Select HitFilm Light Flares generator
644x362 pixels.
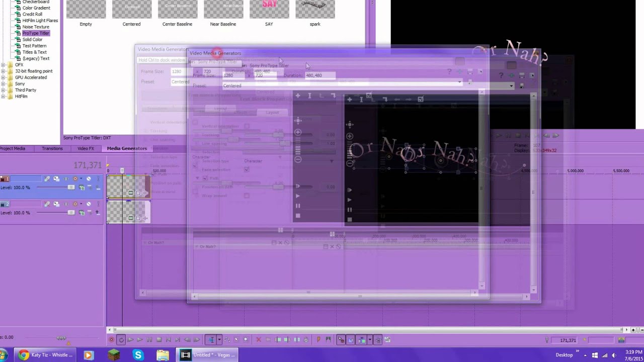pyautogui.click(x=40, y=21)
